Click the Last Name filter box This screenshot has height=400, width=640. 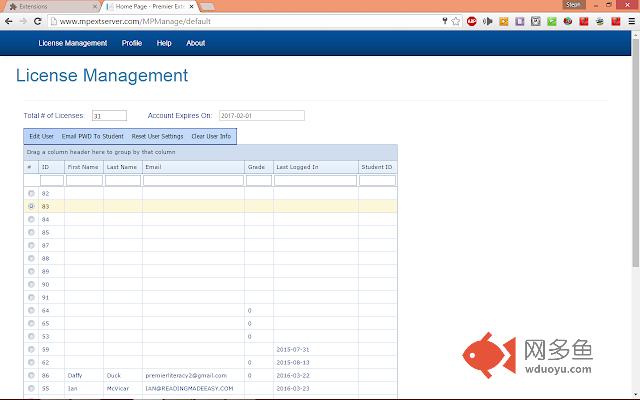[123, 180]
